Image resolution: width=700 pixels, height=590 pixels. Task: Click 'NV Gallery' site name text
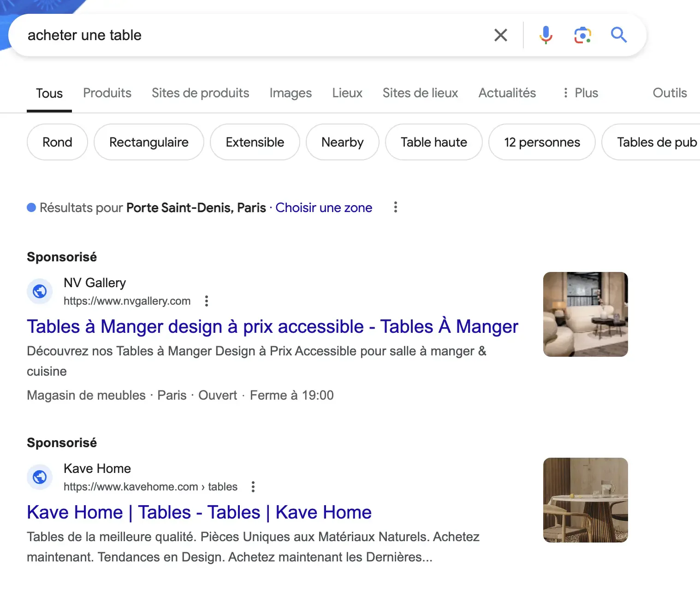click(95, 283)
